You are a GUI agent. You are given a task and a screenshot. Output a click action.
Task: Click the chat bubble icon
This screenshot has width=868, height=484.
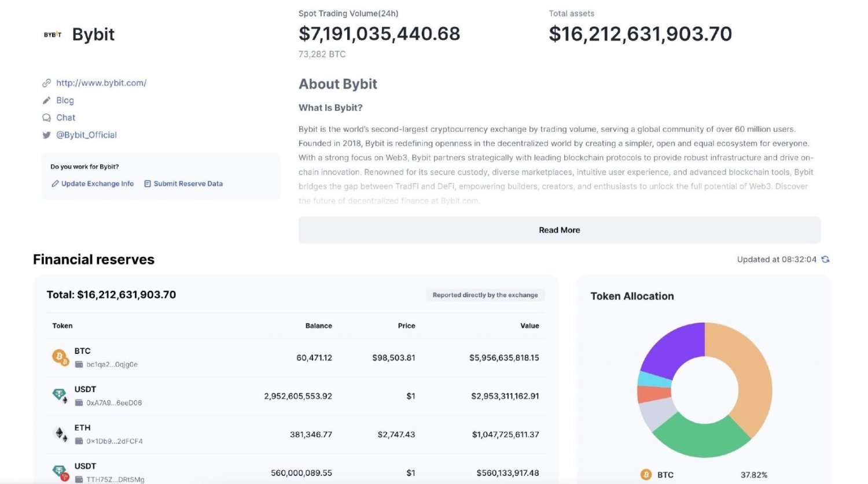(x=46, y=118)
